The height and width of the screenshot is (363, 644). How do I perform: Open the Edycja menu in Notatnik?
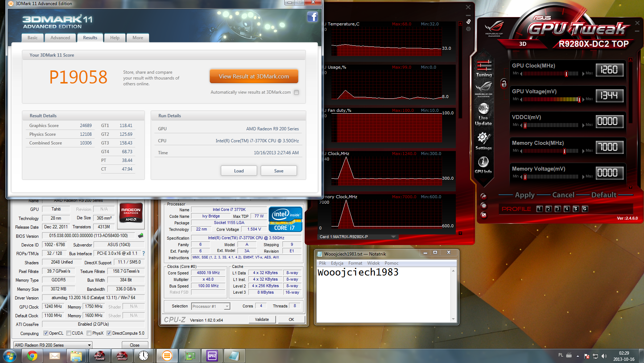click(x=337, y=263)
